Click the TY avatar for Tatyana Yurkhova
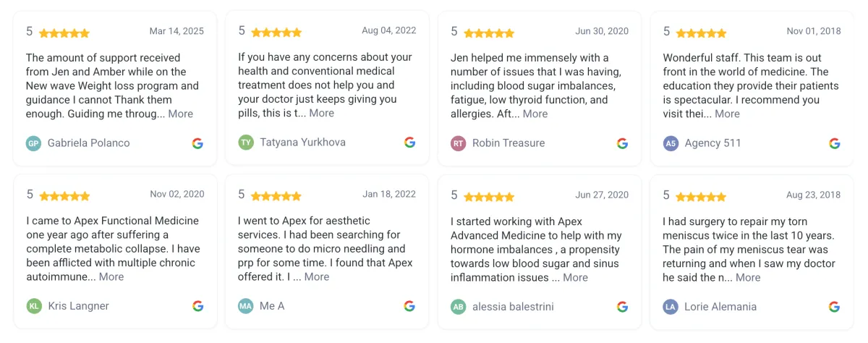The height and width of the screenshot is (343, 868). pos(246,143)
